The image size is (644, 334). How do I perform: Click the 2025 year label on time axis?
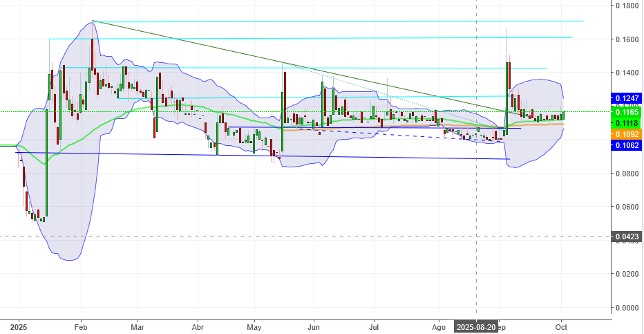pos(19,327)
